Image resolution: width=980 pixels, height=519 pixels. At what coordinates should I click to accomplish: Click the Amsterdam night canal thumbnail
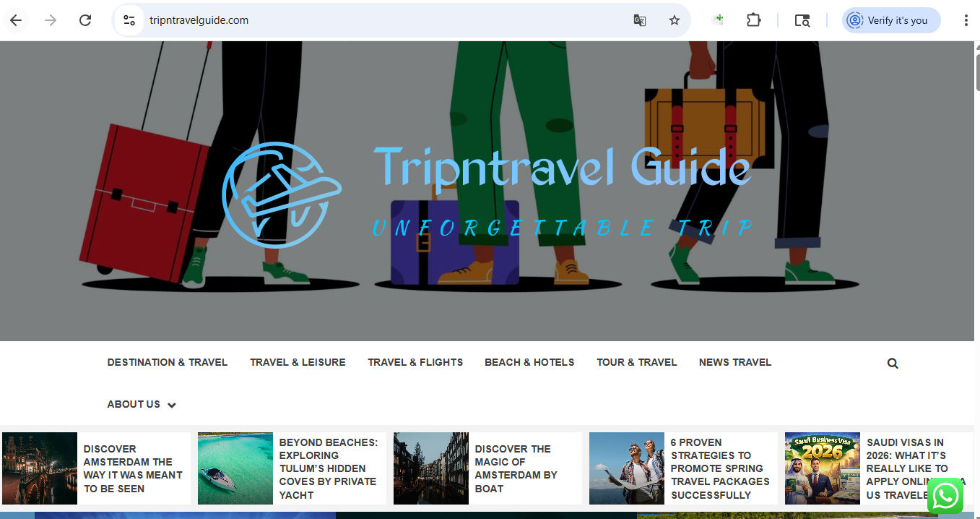click(x=40, y=468)
